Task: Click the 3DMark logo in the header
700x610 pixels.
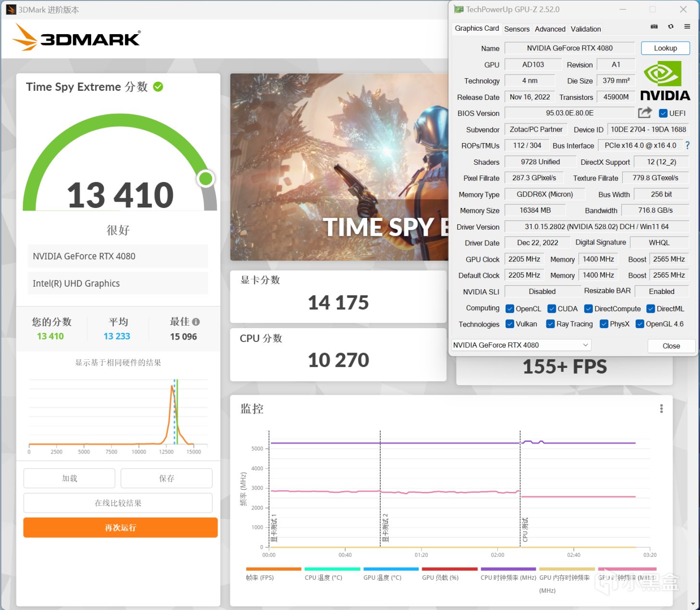Action: point(77,37)
